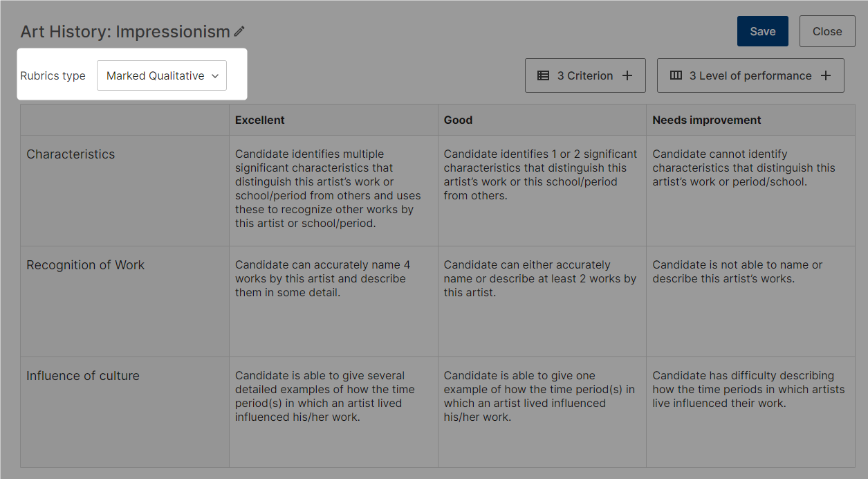The image size is (868, 479).
Task: Click the 3 Level of performance button
Action: click(x=750, y=75)
